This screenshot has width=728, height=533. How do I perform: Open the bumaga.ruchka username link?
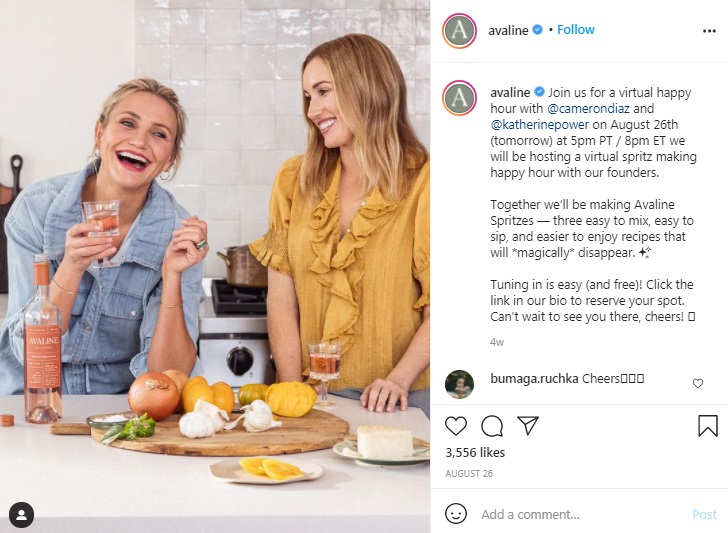click(534, 378)
